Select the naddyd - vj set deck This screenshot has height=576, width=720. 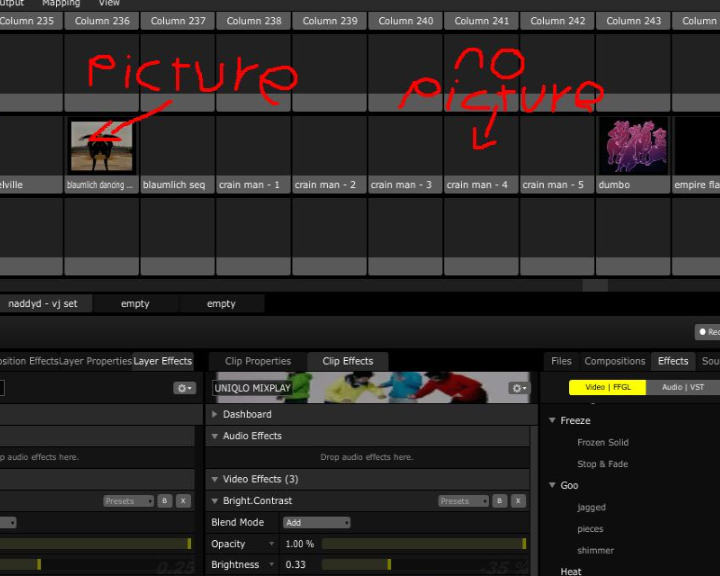[x=42, y=304]
